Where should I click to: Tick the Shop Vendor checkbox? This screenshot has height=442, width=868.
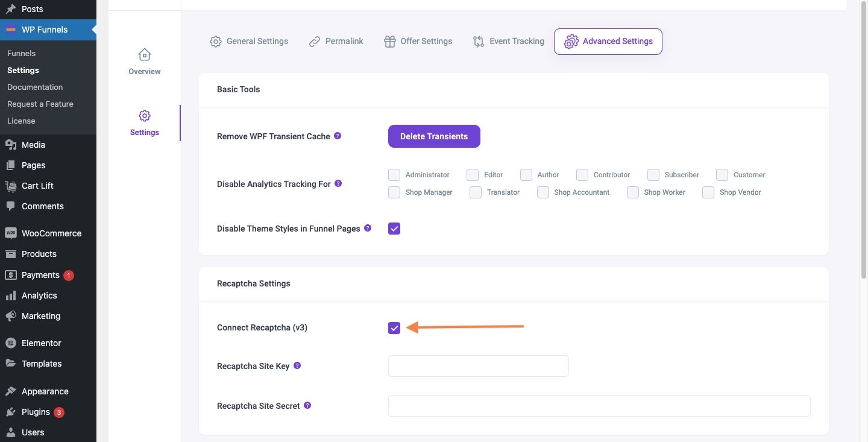pyautogui.click(x=708, y=192)
